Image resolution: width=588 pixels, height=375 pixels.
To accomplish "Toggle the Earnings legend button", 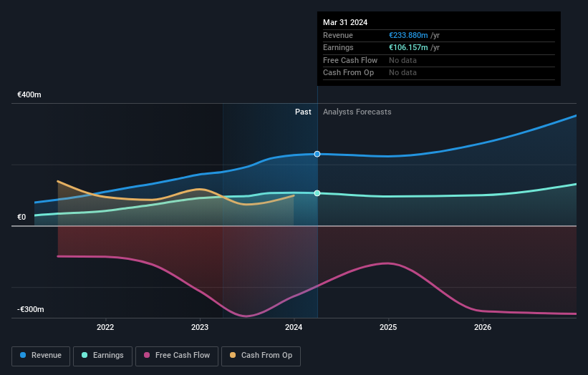I will coord(102,356).
